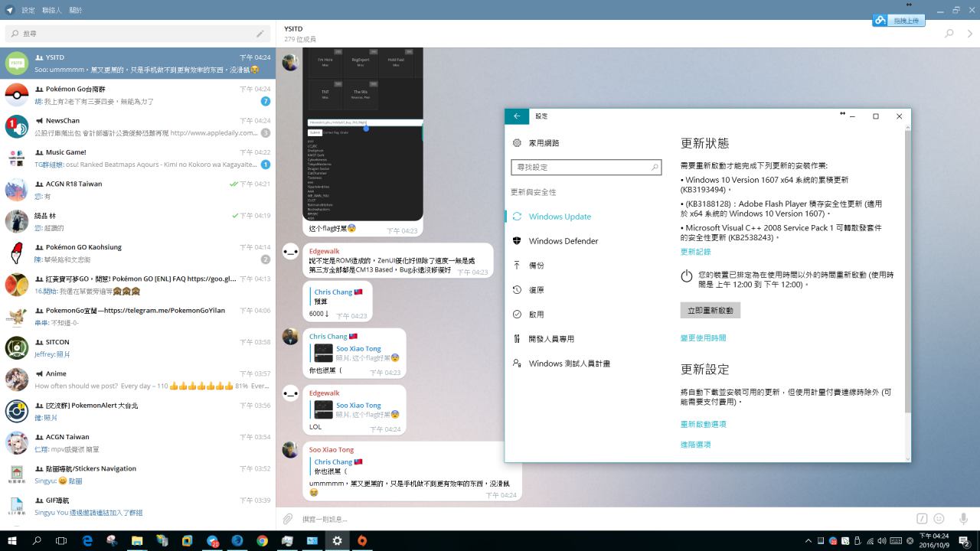
Task: Click the NewsChan megaphone avatar
Action: tap(17, 126)
